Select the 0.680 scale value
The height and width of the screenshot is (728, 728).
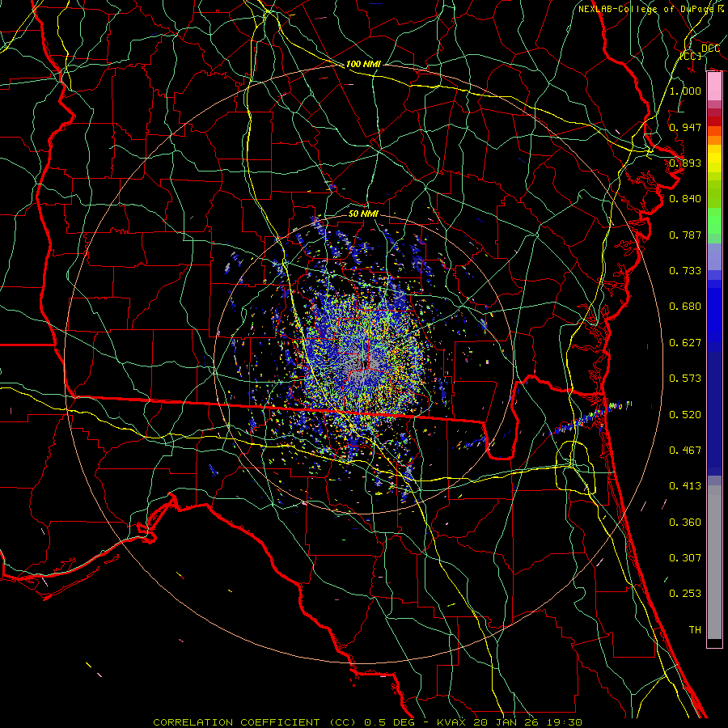685,307
